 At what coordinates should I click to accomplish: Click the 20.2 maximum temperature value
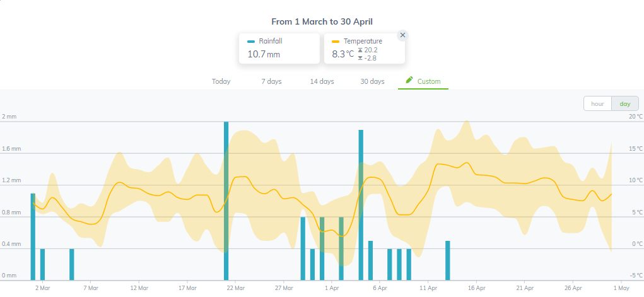coord(371,50)
